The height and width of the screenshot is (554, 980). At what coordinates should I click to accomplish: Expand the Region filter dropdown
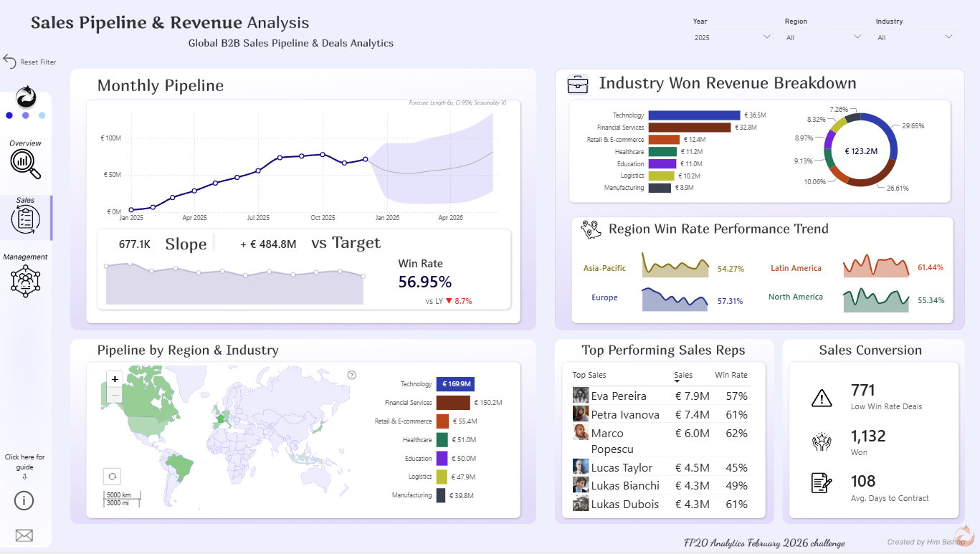(824, 37)
